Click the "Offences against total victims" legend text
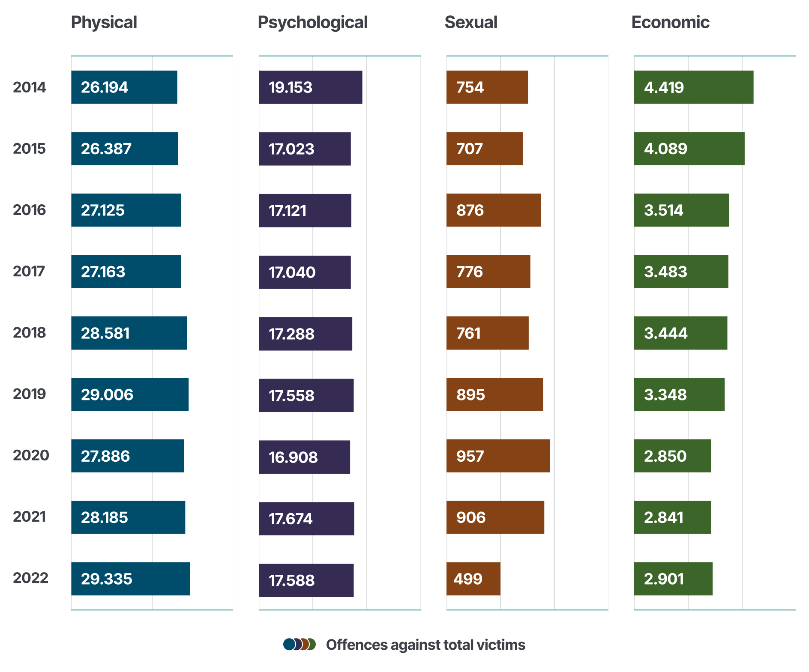Screen dimensions: 809x672 425,645
